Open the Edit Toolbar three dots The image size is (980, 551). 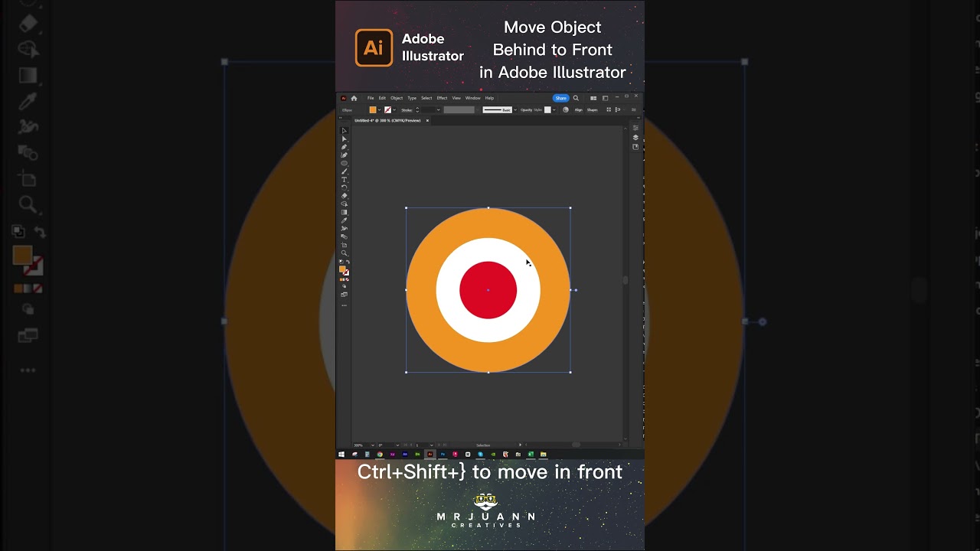pos(344,305)
